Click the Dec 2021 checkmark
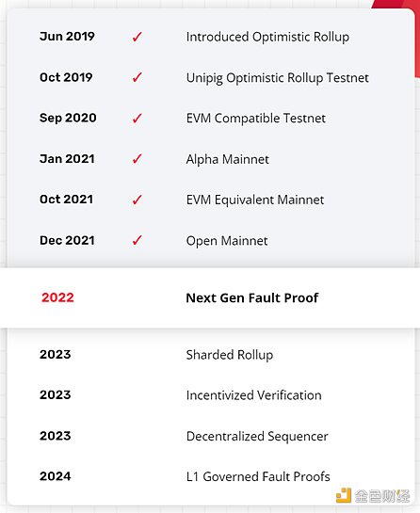The image size is (420, 513). (137, 240)
